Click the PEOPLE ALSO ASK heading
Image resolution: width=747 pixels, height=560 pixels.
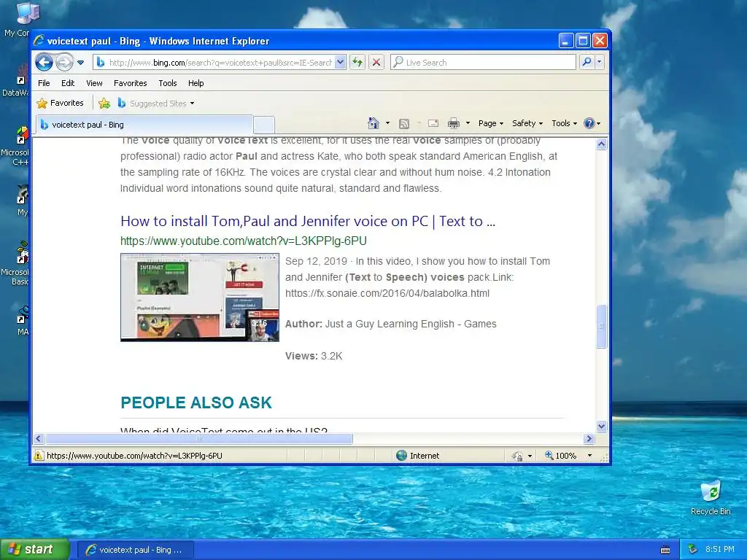196,402
